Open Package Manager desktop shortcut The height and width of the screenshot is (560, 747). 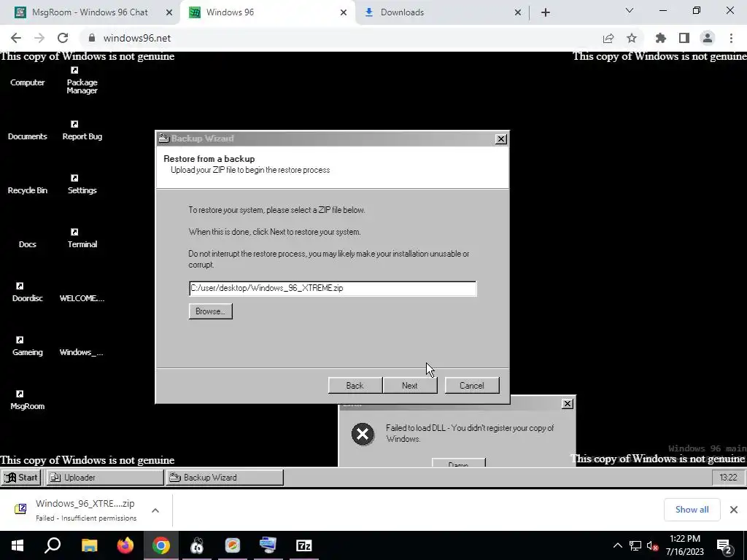coord(82,81)
